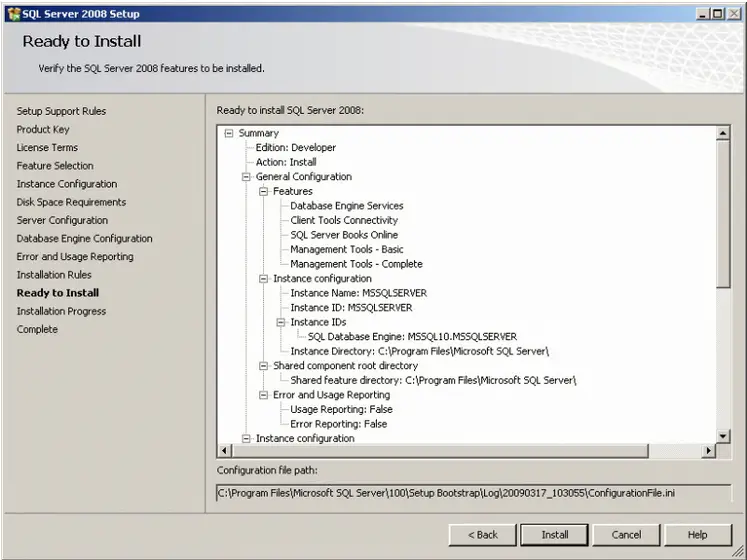
Task: Select the 'Instance Directory' tree row
Action: [419, 351]
